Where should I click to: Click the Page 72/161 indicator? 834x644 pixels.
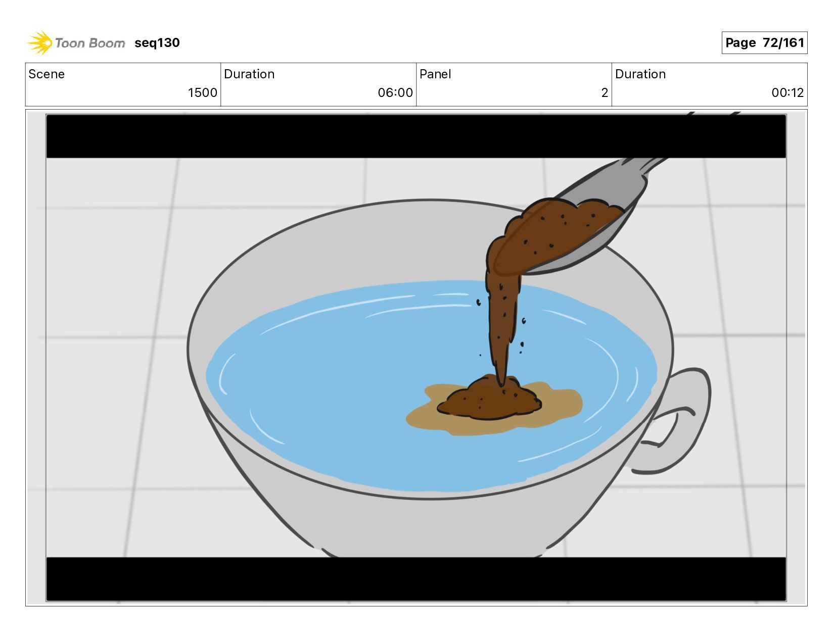764,43
